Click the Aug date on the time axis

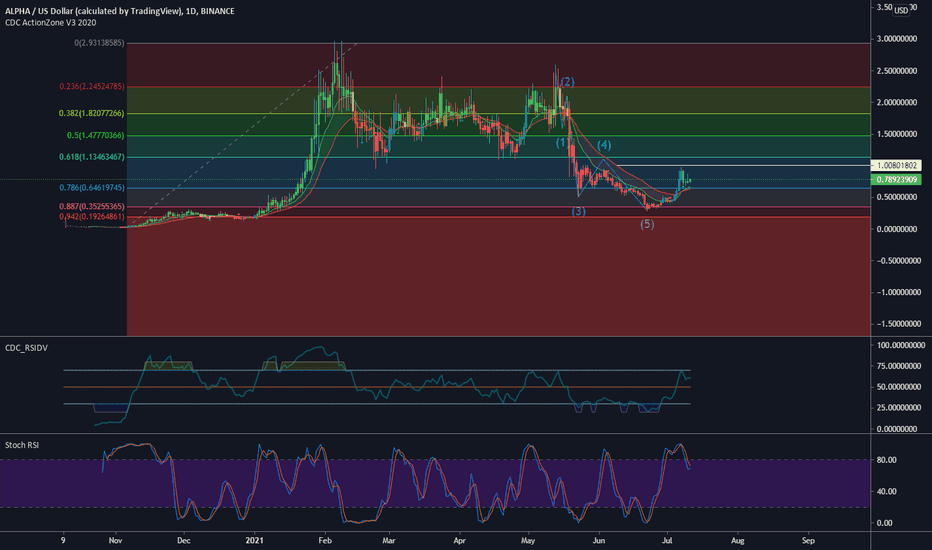tap(738, 540)
